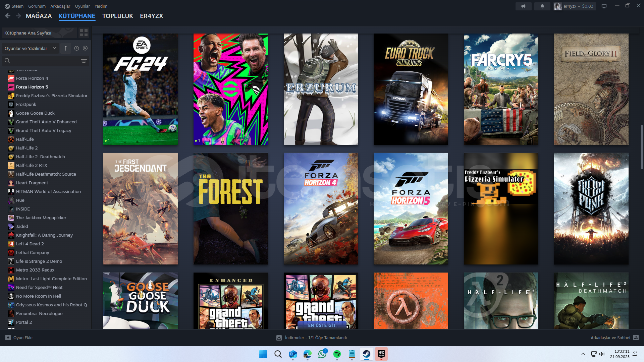
Task: Open The Forest game cover
Action: pyautogui.click(x=231, y=208)
